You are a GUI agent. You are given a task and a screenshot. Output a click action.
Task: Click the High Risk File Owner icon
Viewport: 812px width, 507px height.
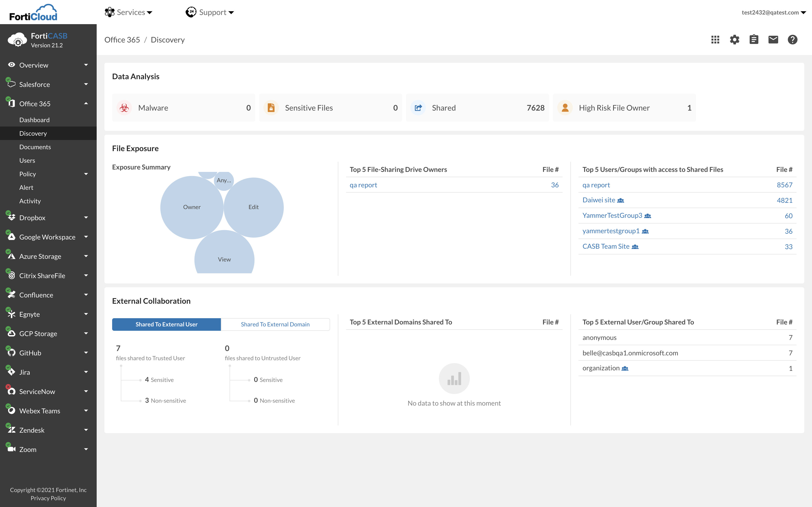click(565, 108)
